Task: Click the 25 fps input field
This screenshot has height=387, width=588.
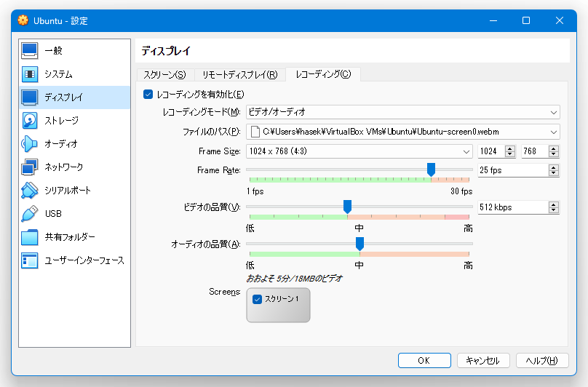Action: 513,170
